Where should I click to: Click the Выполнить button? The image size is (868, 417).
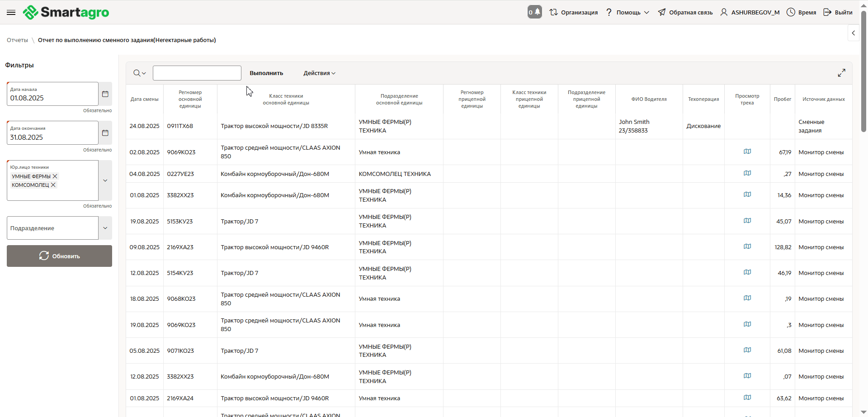266,73
